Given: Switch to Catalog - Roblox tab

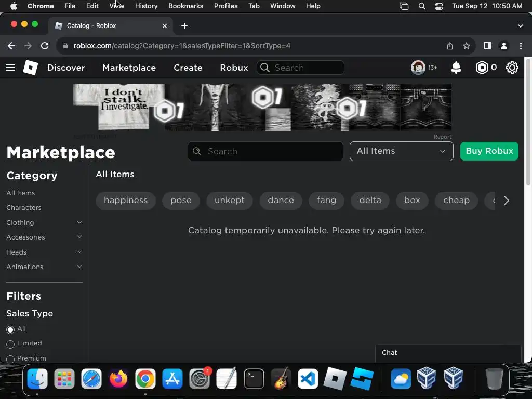Looking at the screenshot, I should click(111, 26).
